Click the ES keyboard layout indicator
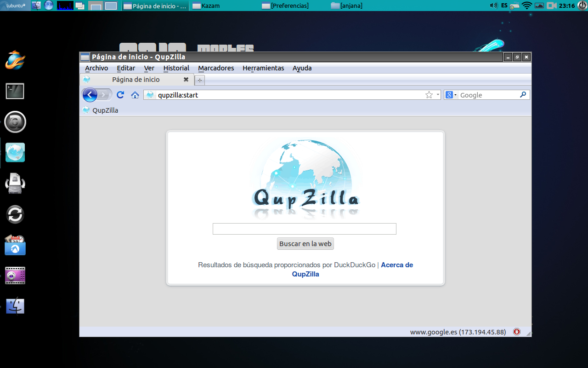 (x=504, y=6)
